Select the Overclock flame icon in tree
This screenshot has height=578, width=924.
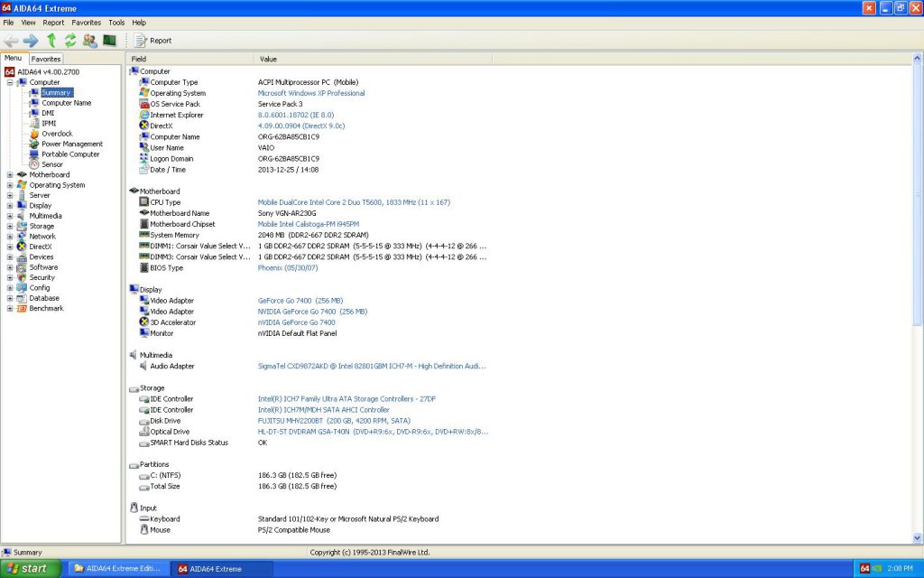pyautogui.click(x=34, y=134)
